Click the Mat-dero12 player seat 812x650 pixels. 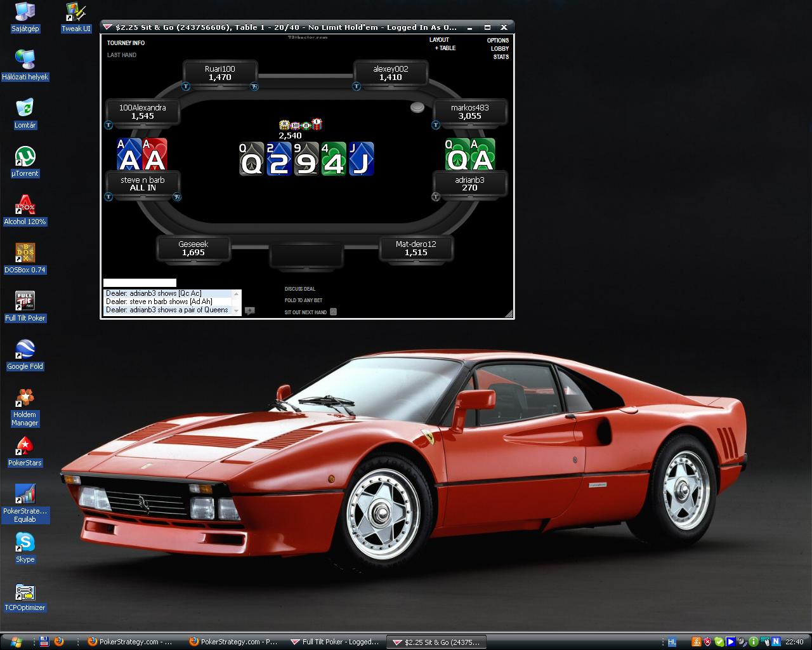416,248
